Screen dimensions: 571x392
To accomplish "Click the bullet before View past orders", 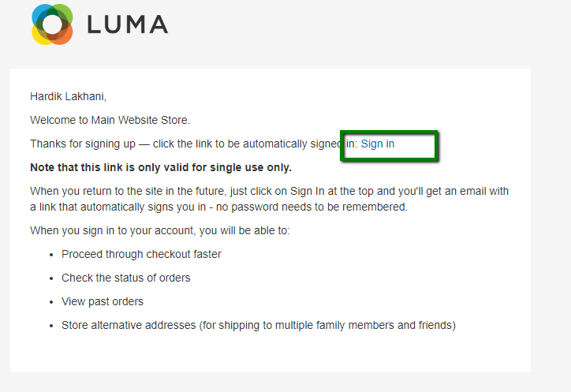I will (x=51, y=302).
